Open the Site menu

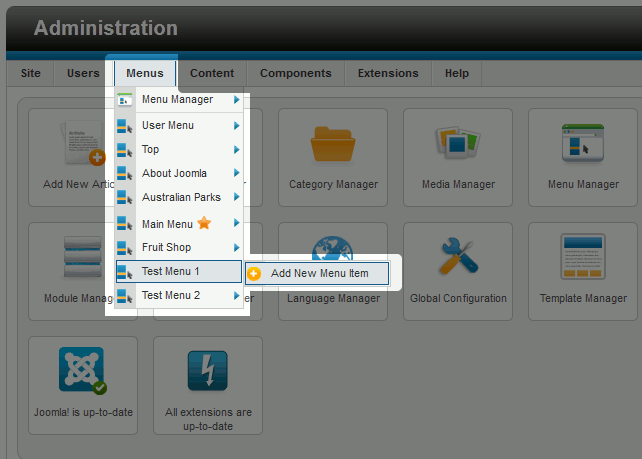[x=31, y=73]
